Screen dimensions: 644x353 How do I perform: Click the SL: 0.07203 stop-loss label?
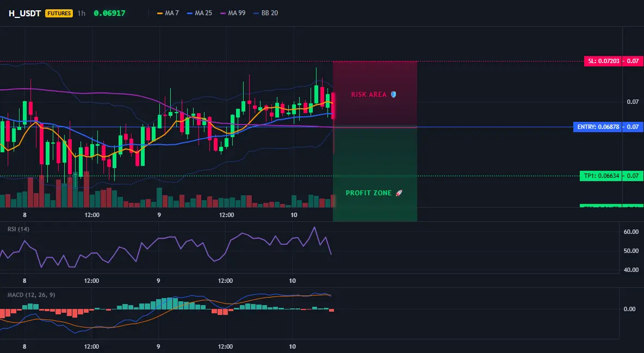pyautogui.click(x=603, y=61)
